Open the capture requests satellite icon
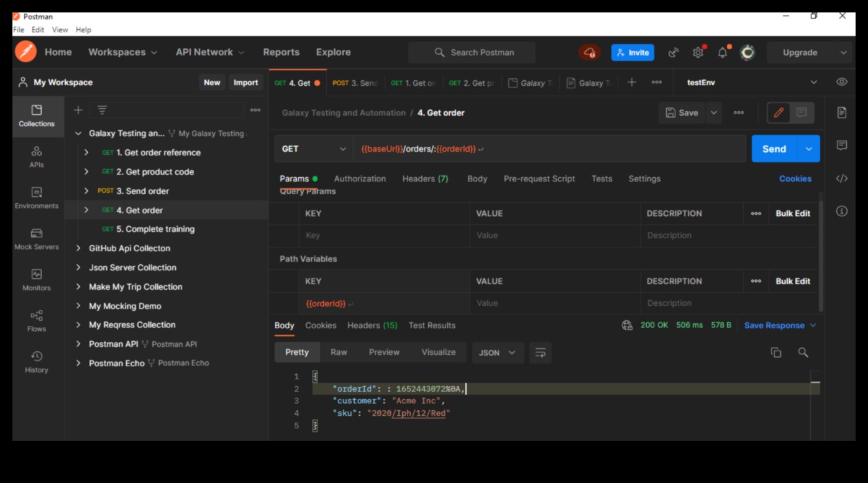 pos(674,53)
